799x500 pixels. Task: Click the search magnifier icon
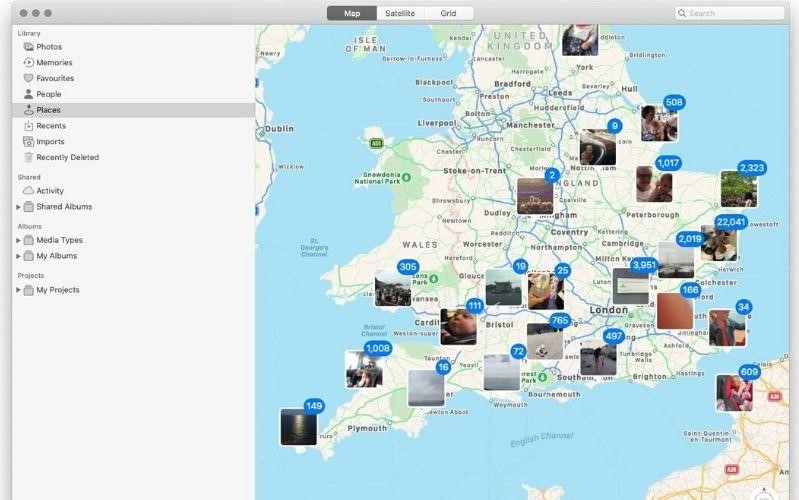[682, 13]
